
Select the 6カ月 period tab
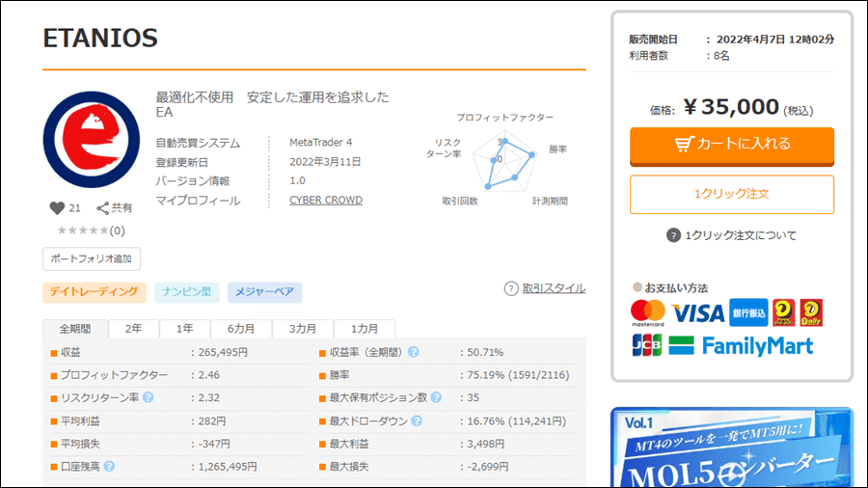click(x=241, y=329)
